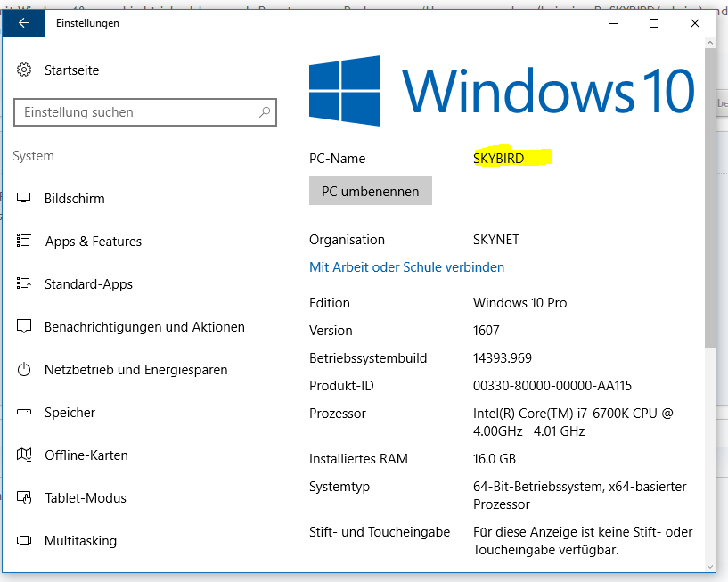Click the Produkt-ID 00330-80000-00000-AA115
This screenshot has width=728, height=582.
click(552, 386)
